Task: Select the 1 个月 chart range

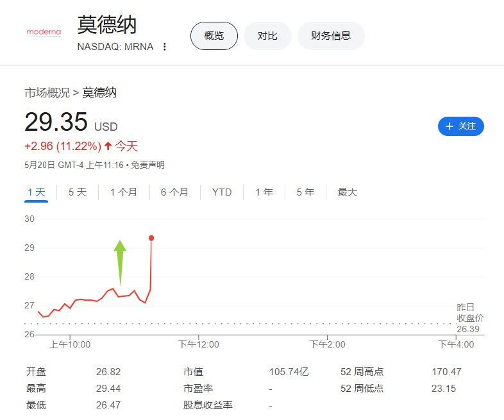Action: (124, 192)
